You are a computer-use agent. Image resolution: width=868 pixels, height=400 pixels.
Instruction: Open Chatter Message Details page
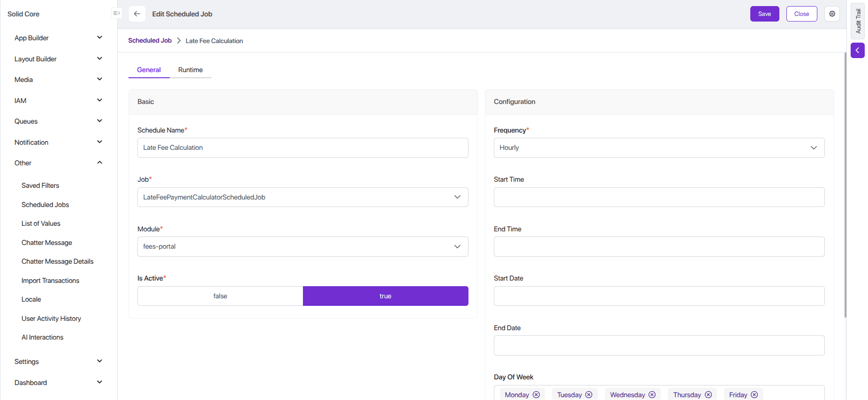(x=57, y=261)
